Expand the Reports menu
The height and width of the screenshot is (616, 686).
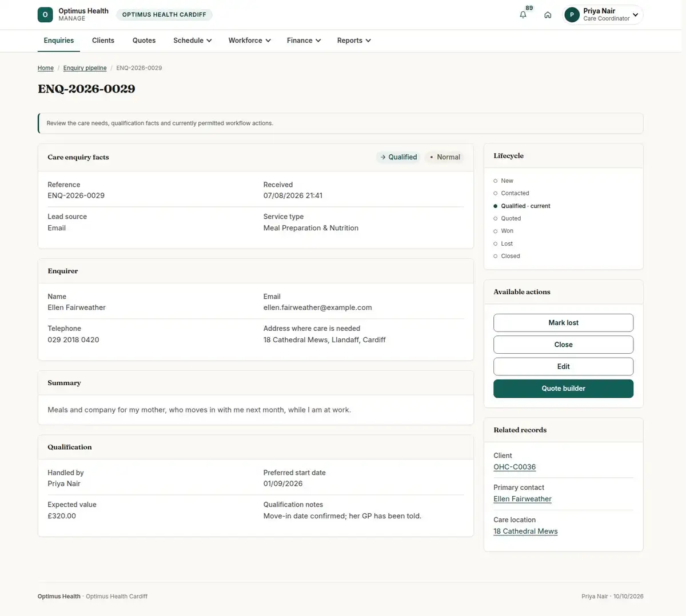(x=354, y=41)
